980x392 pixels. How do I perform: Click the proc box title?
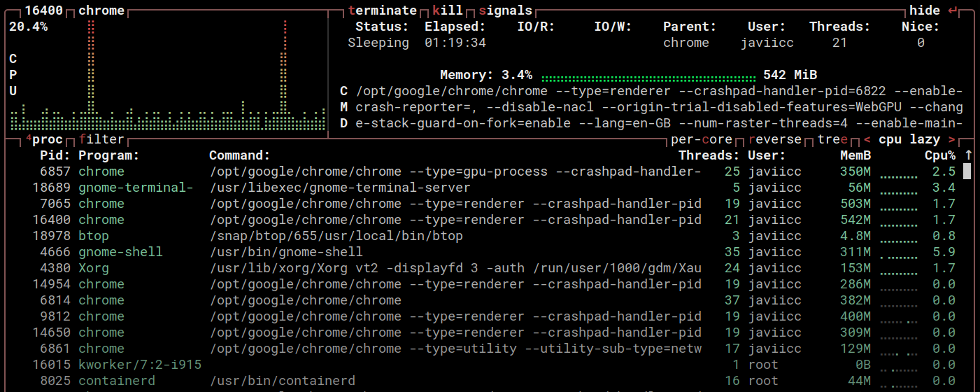44,139
